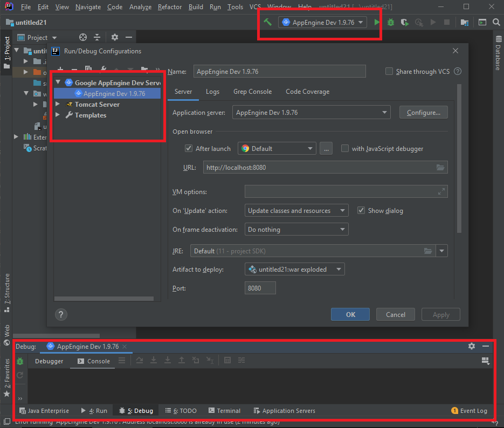Select AppEngine Dev 1.9.76 configuration in tree
Screen dimensions: 504x428
(107, 93)
